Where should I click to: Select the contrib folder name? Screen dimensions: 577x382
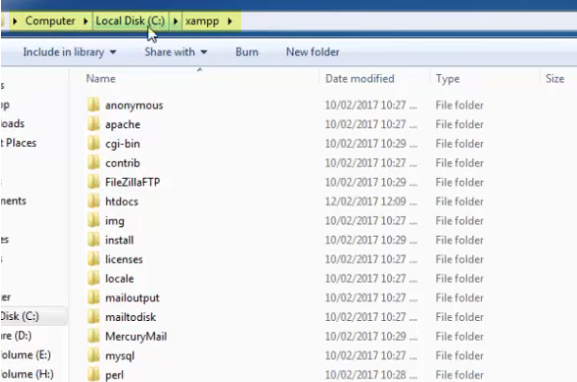(x=123, y=163)
